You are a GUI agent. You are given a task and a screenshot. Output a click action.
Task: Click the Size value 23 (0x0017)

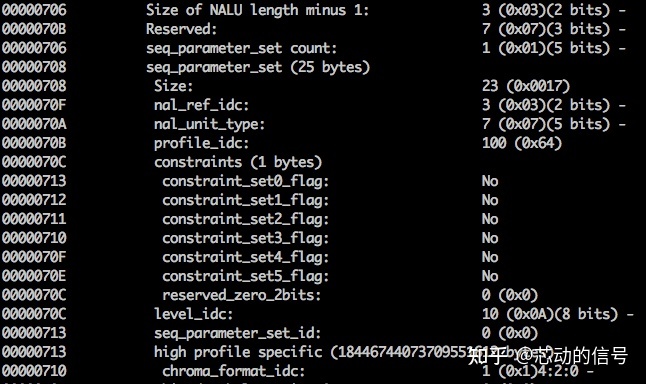point(526,86)
